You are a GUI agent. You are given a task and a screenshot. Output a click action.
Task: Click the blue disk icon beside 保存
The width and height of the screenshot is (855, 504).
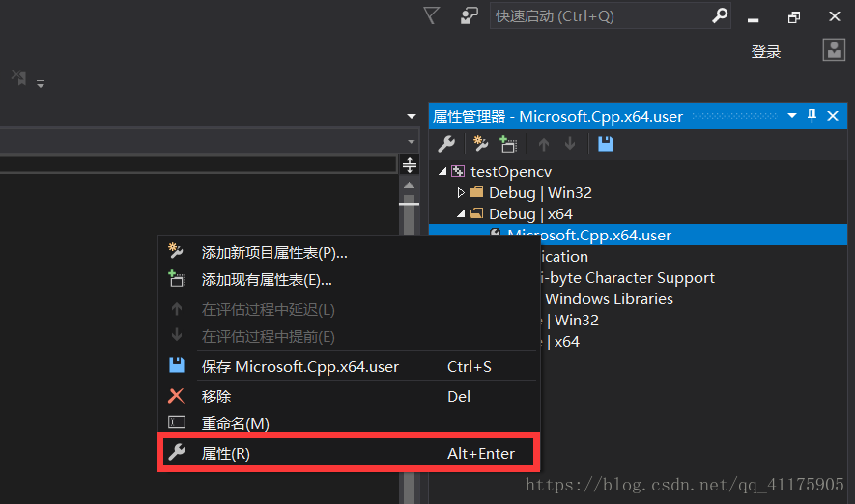coord(177,365)
